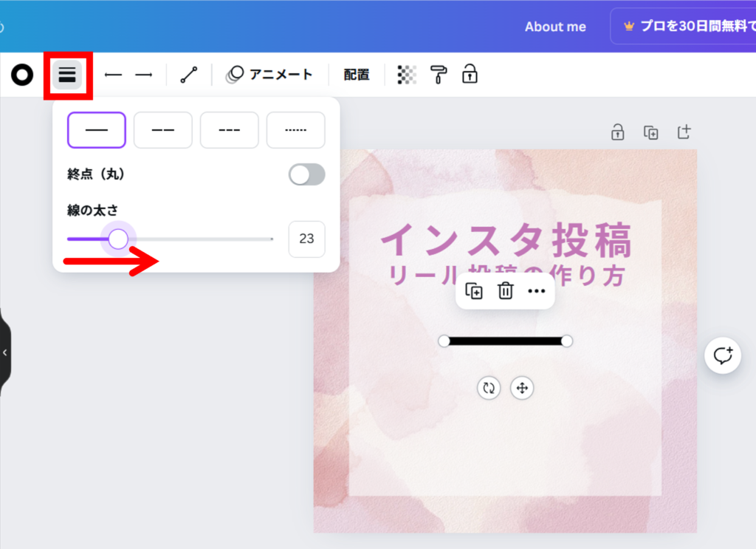Open the 配置 position menu

[x=357, y=75]
